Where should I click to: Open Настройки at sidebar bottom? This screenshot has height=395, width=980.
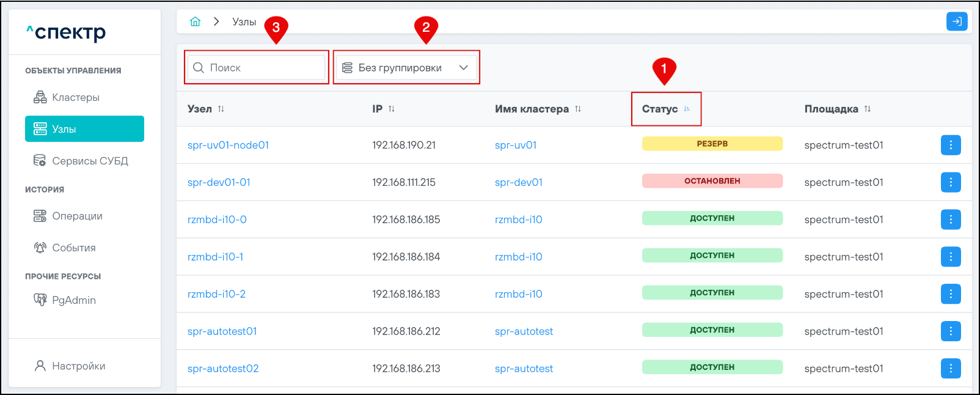78,366
